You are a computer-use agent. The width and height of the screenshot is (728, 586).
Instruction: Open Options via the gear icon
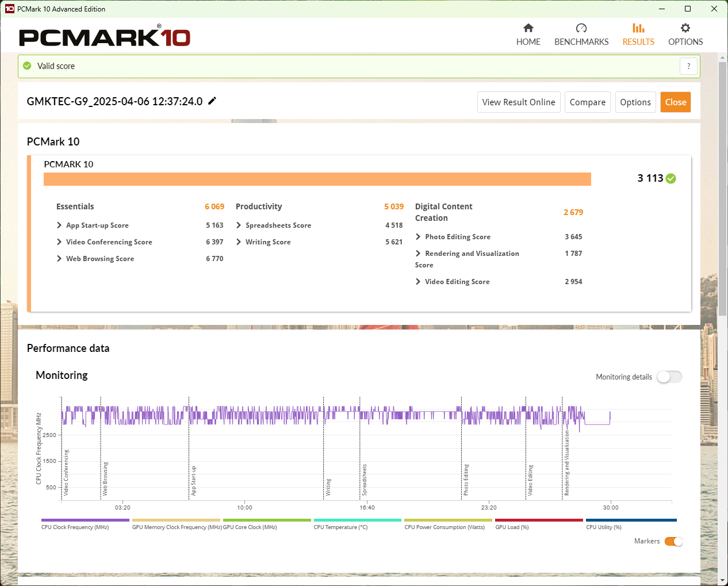point(685,28)
